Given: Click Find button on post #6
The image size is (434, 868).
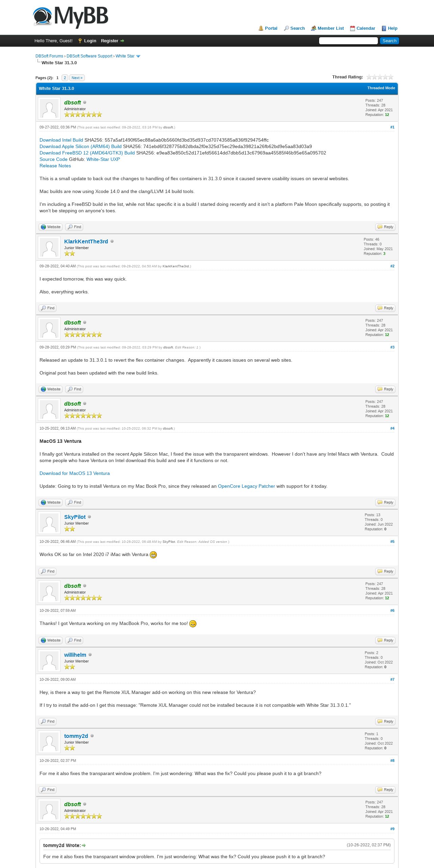Looking at the screenshot, I should point(74,641).
